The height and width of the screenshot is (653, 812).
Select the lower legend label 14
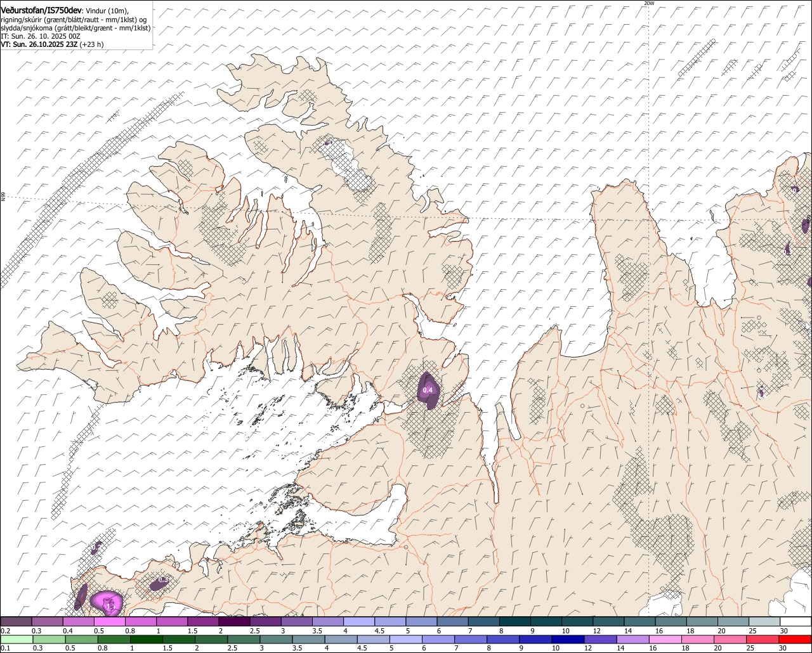tap(622, 648)
